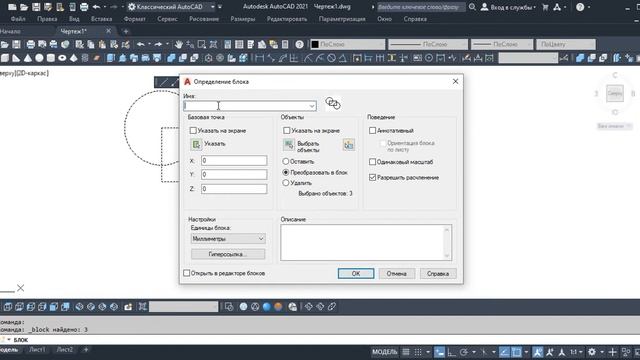The image size is (640, 360).
Task: Open 'Классический AutoCAD' workspace dropdown
Action: pyautogui.click(x=171, y=7)
